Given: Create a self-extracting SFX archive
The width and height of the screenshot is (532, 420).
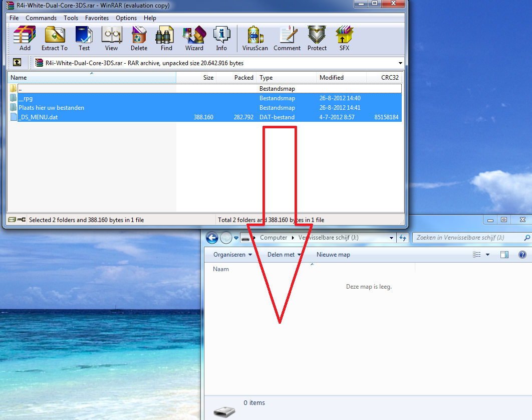Looking at the screenshot, I should 344,39.
